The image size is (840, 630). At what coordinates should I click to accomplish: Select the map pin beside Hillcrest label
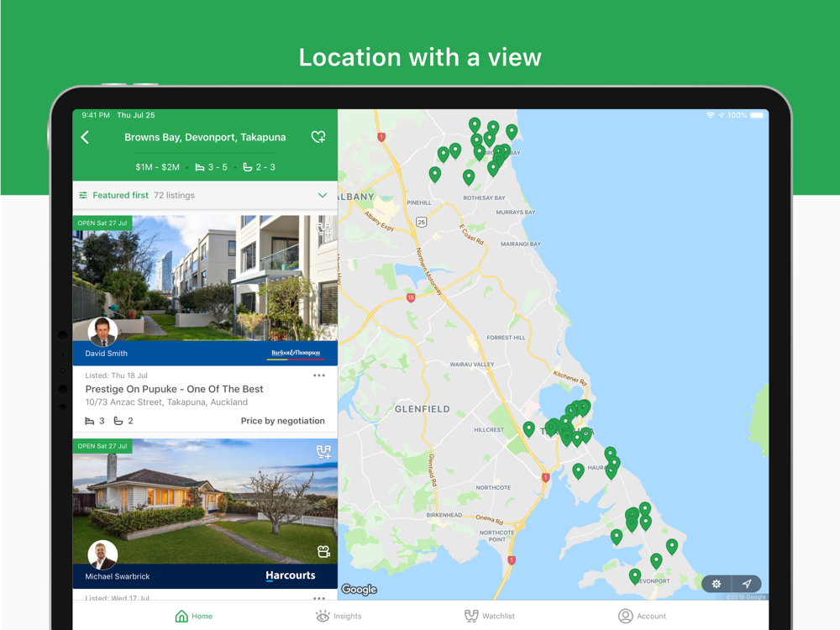[x=528, y=429]
